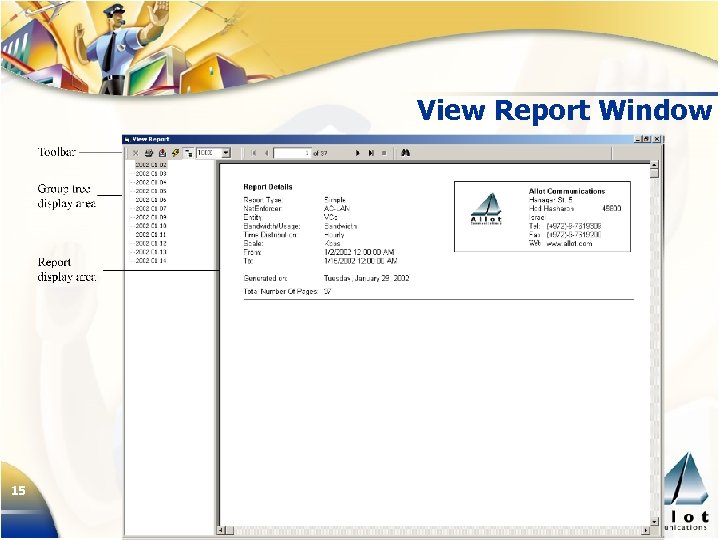Select the 2002-01-02 group tree entry

151,165
